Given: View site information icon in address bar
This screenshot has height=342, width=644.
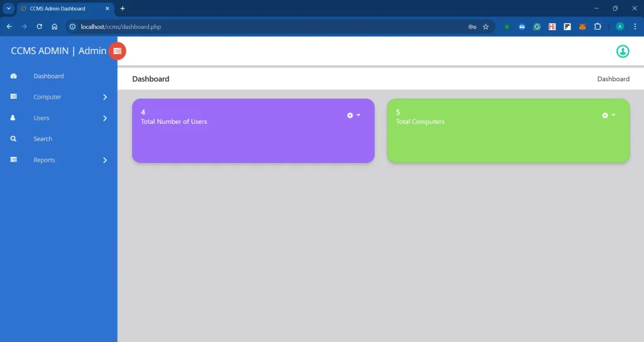Looking at the screenshot, I should tap(73, 26).
